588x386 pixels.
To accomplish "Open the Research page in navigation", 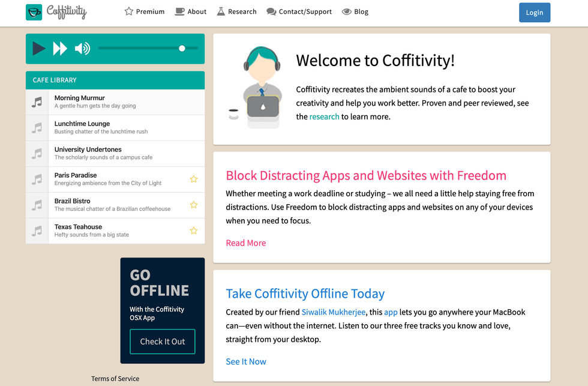I will (236, 11).
